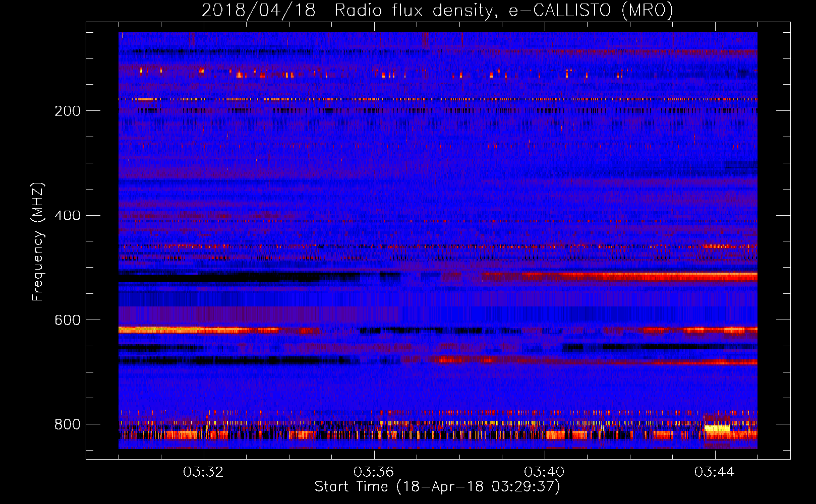The image size is (816, 504).
Task: Click the "200" frequency tick label
Action: [x=67, y=111]
